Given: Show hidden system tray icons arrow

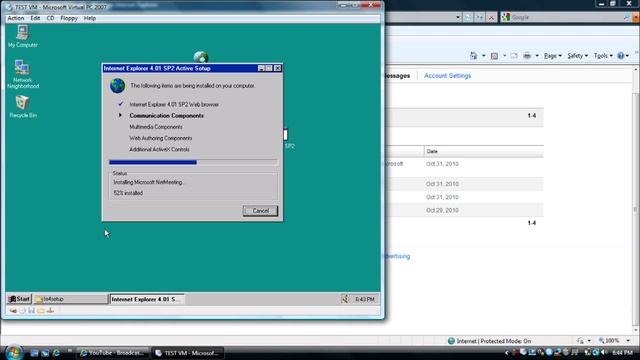Looking at the screenshot, I should pos(507,353).
